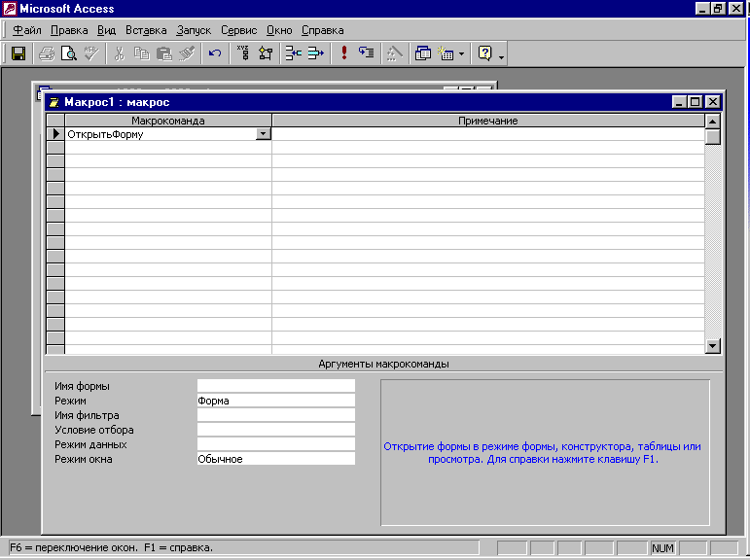750x560 pixels.
Task: Click the Single Step toolbar icon
Action: coord(367,53)
